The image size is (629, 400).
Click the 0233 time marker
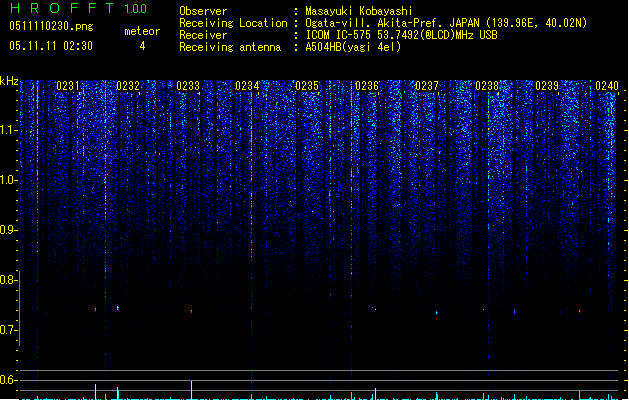pyautogui.click(x=188, y=86)
